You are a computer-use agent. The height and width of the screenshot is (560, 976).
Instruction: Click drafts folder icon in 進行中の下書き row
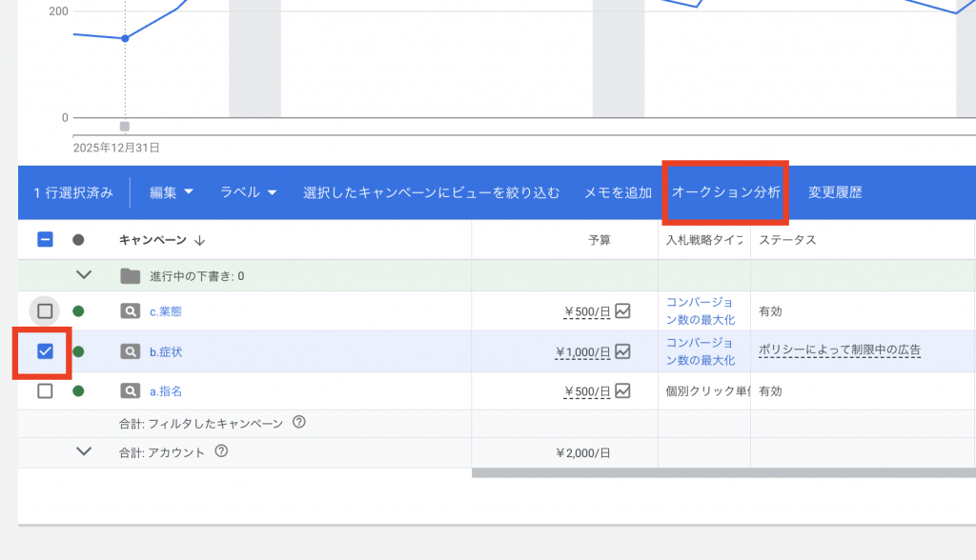(x=130, y=276)
